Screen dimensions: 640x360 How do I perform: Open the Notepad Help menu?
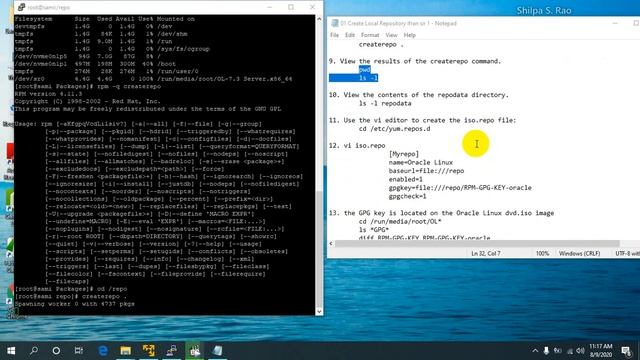tap(409, 35)
